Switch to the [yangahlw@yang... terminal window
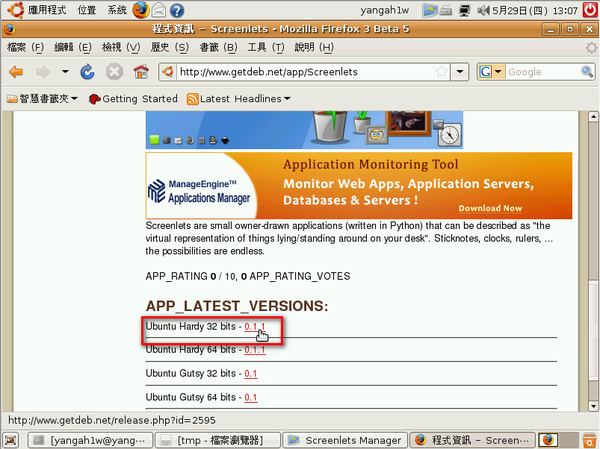This screenshot has height=449, width=600. click(90, 440)
